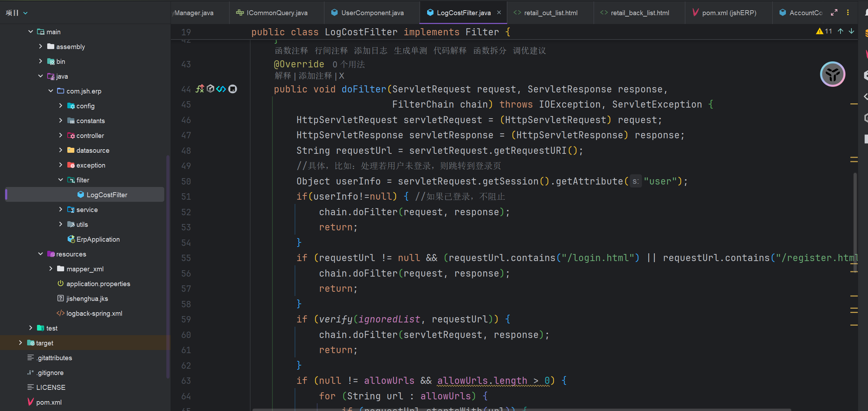Open application.properties in the project tree
868x411 pixels.
98,284
